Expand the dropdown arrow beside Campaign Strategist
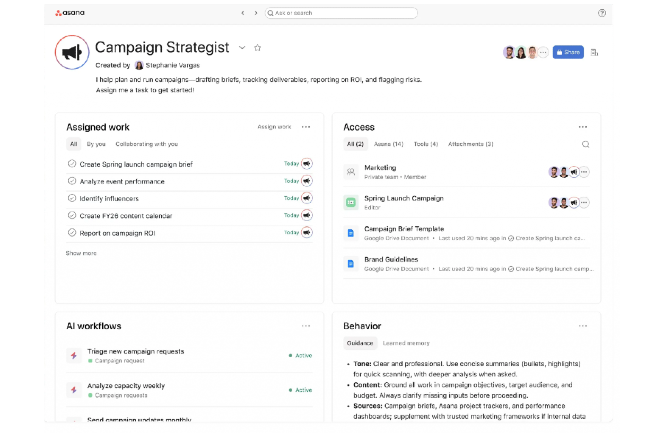Viewport: 650px width, 433px height. click(x=242, y=48)
